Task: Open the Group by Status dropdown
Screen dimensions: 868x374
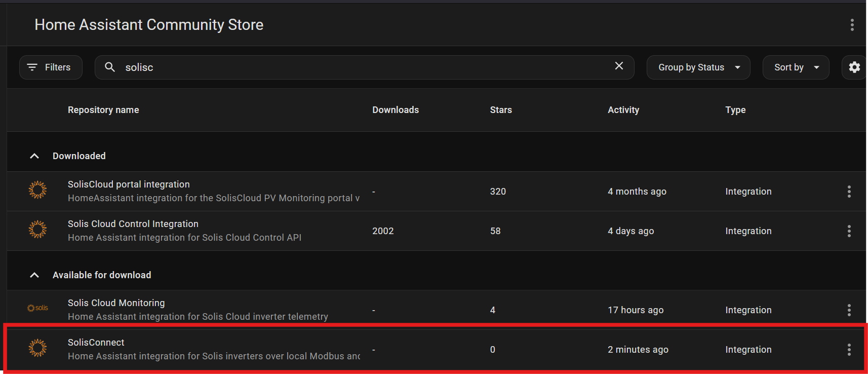Action: pyautogui.click(x=698, y=67)
